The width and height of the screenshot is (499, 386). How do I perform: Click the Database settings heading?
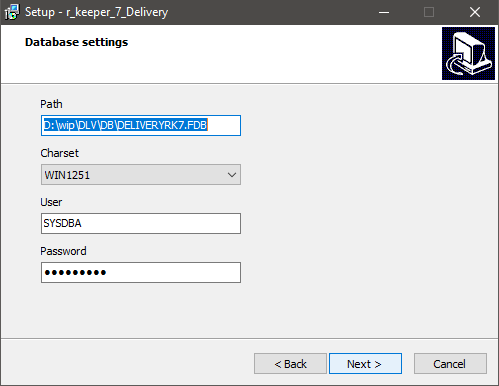coord(76,42)
